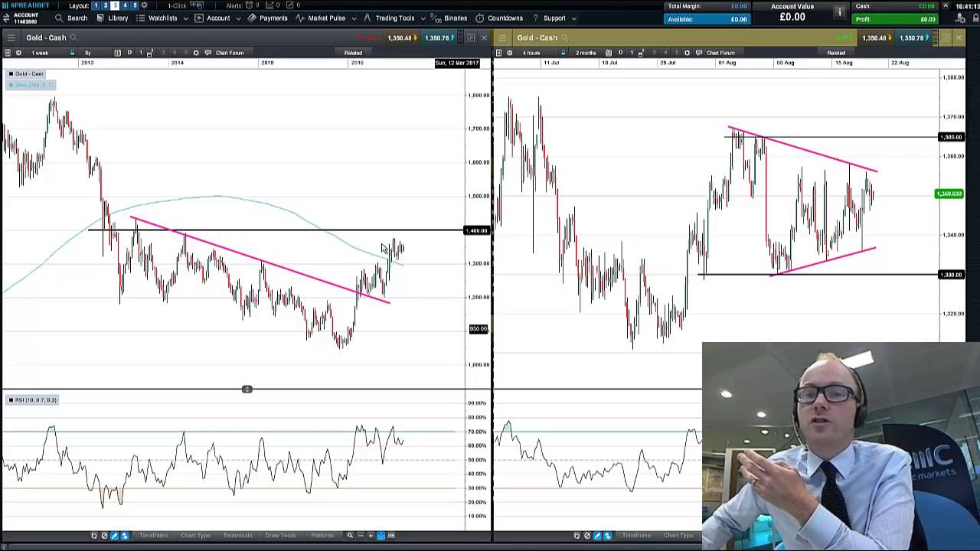Open layout settings gear

tap(145, 5)
